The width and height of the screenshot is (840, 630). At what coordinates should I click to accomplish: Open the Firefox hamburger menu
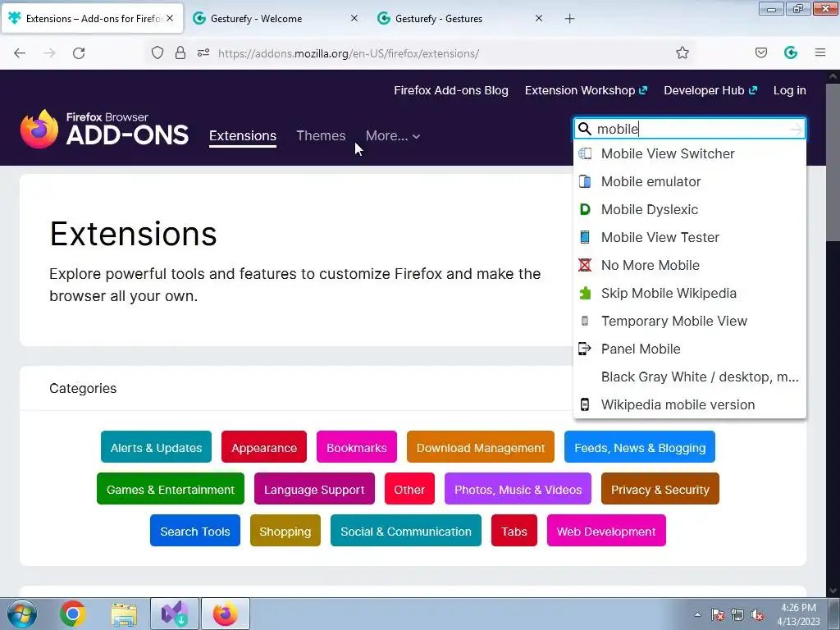pyautogui.click(x=820, y=52)
